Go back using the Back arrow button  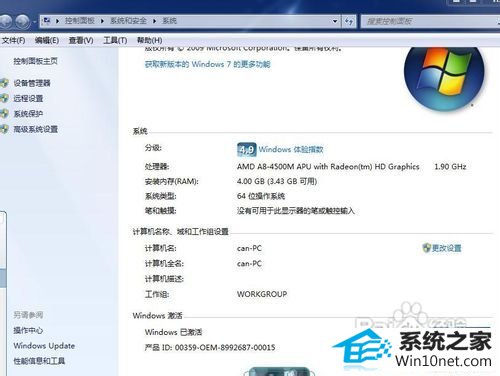[5, 21]
